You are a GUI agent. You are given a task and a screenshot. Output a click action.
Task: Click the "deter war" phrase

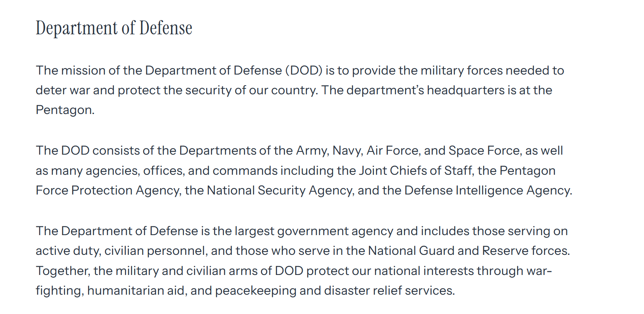[x=63, y=90]
